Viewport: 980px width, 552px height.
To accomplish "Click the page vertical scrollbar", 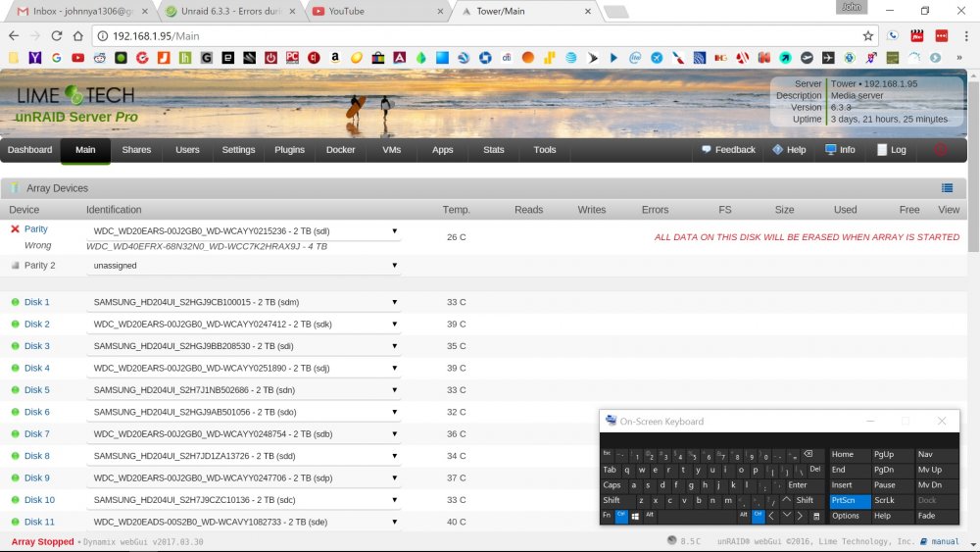I will (x=973, y=169).
